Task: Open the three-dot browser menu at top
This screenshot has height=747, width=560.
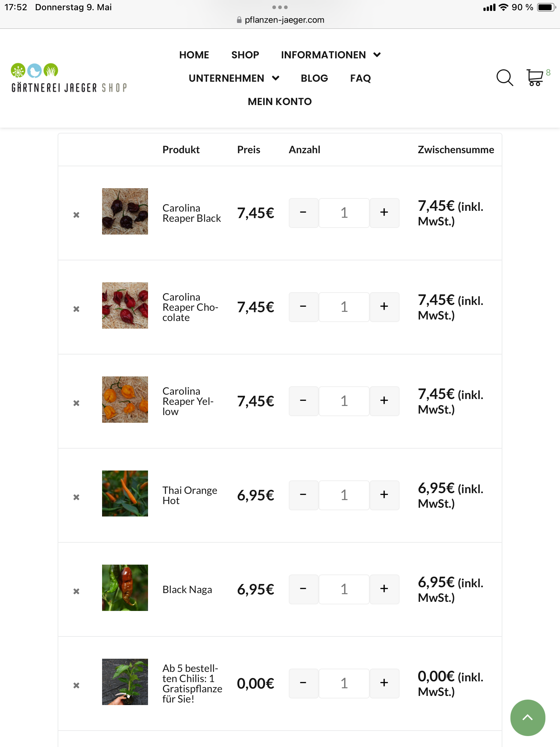Action: point(280,7)
